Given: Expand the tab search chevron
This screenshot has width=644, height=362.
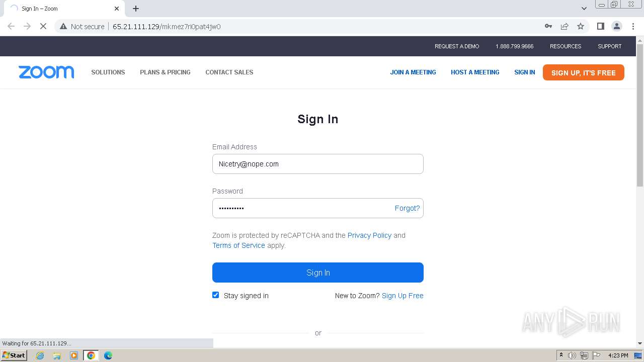Looking at the screenshot, I should [x=584, y=9].
